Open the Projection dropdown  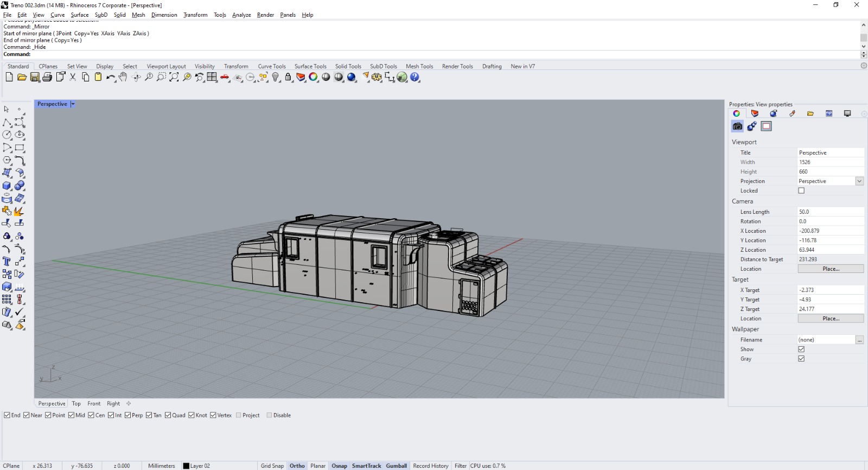(x=859, y=181)
